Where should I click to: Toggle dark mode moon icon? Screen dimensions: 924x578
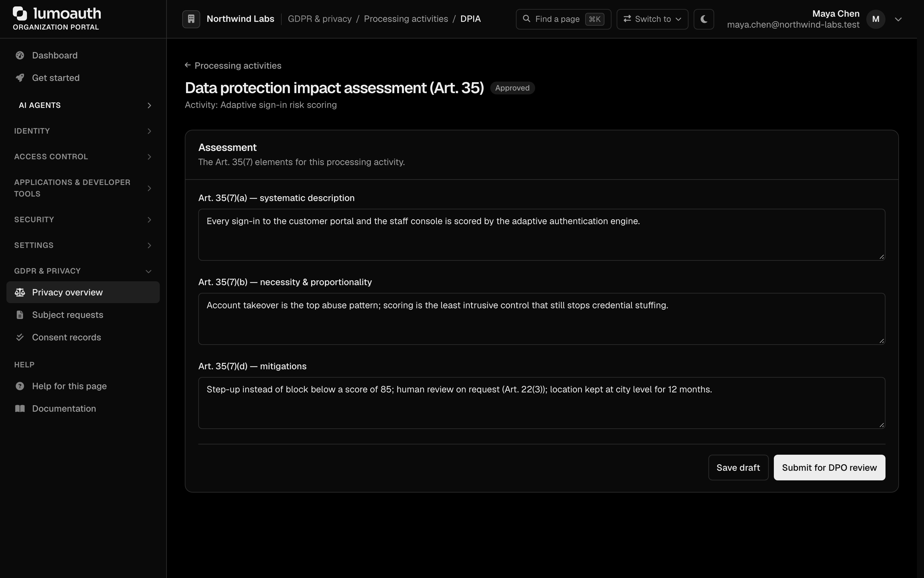point(704,19)
